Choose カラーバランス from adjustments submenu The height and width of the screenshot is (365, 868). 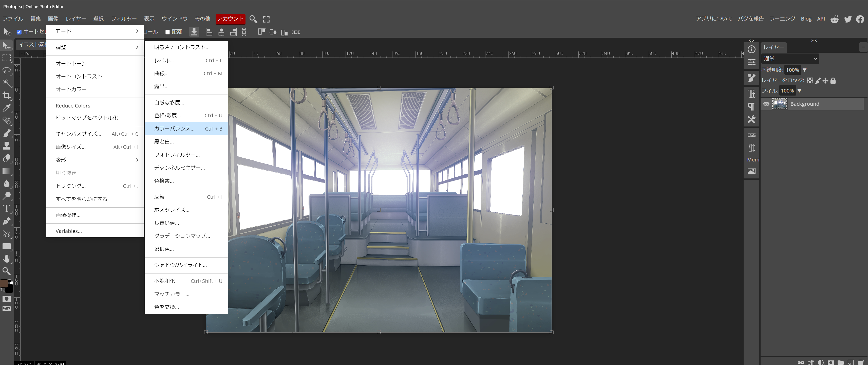(174, 129)
